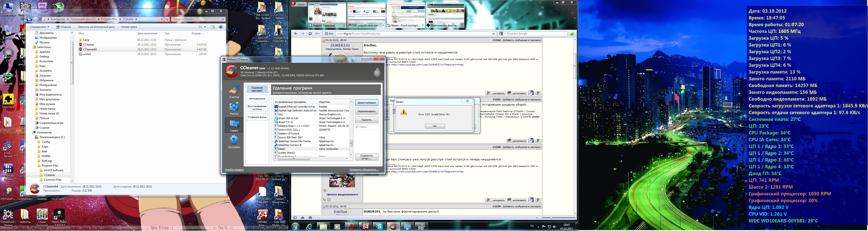Sort by Издатель column header in CCleaner
Screen dimensions: 868x231
coord(333,102)
